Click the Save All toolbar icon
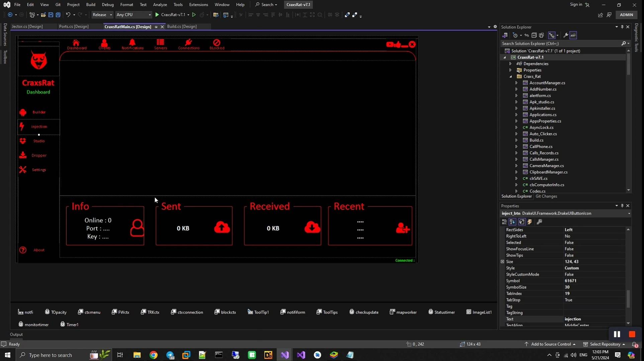The image size is (644, 361). (58, 15)
